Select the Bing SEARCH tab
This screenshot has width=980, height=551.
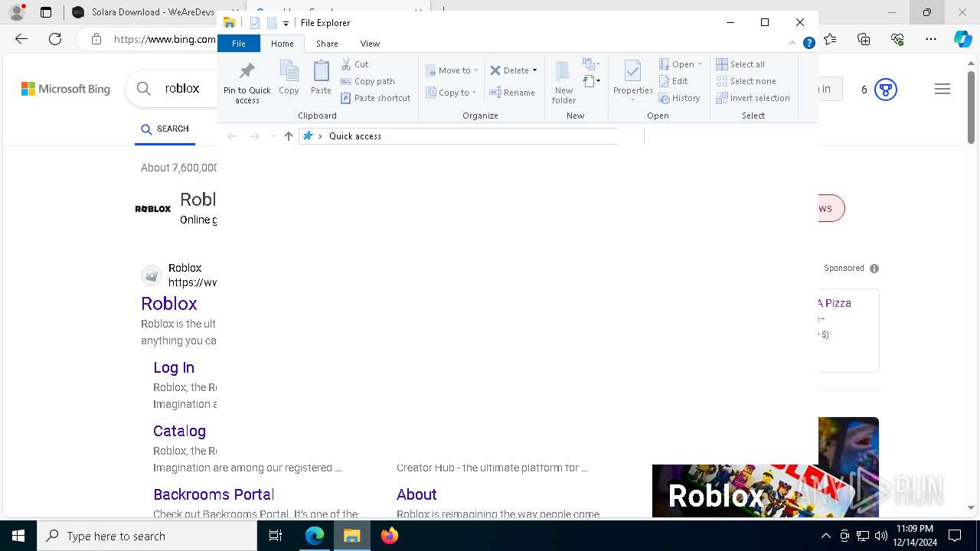pos(165,129)
